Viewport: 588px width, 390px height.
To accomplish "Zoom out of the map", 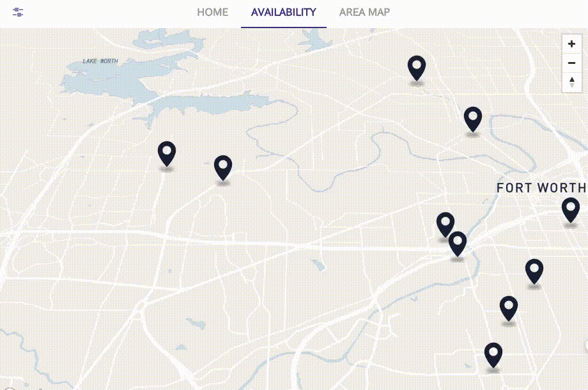I will click(x=571, y=63).
